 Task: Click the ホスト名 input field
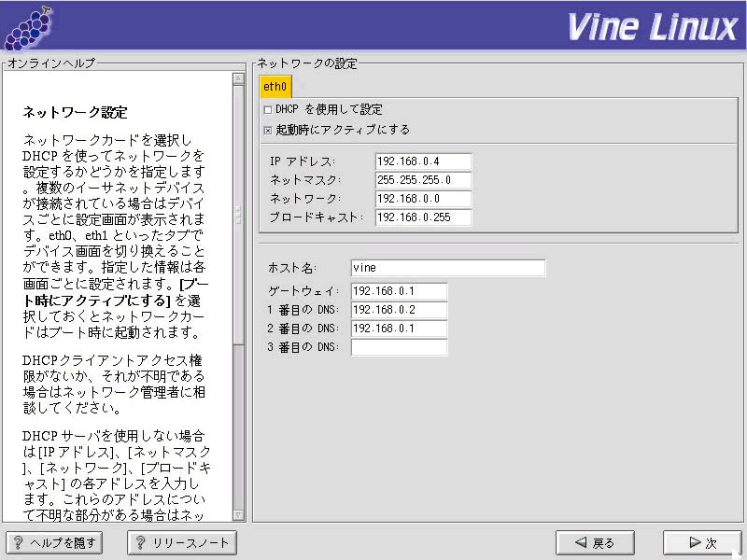point(448,268)
